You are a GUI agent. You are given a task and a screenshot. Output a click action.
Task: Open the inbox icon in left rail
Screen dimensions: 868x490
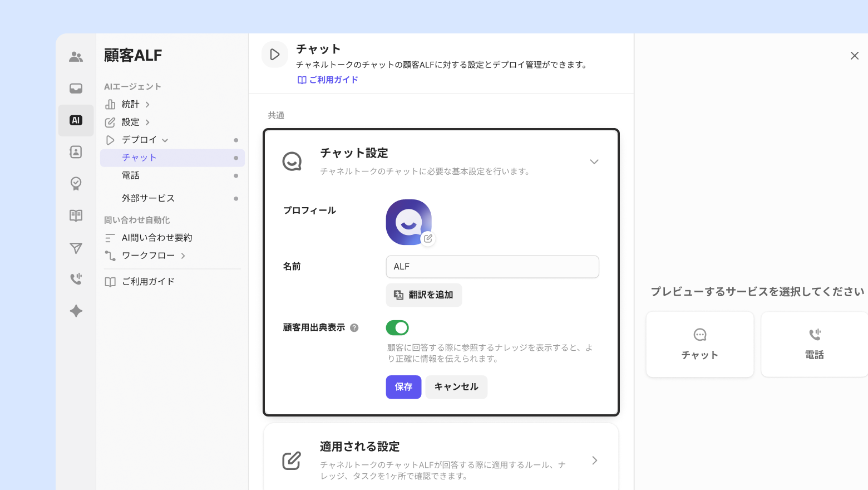tap(76, 89)
